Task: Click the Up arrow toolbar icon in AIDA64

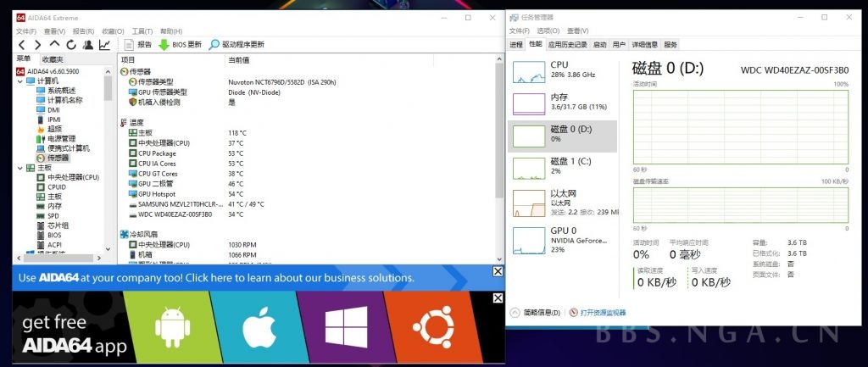Action: pos(54,44)
